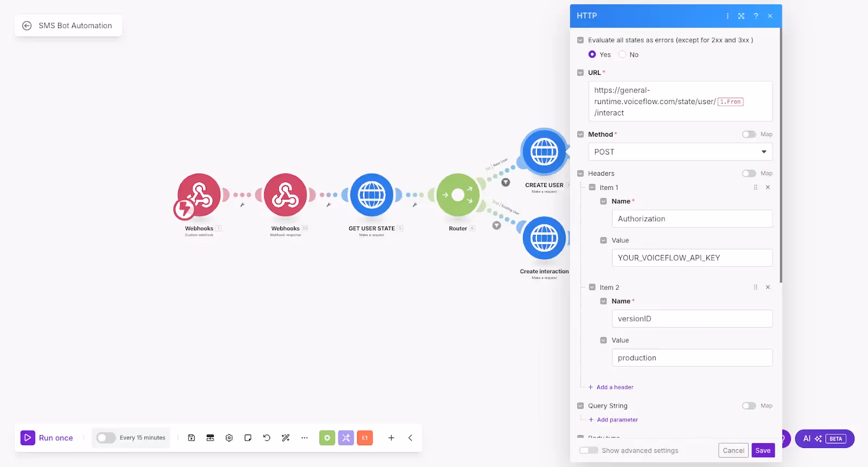Open the AI beta assistant button
Screen dimensions: 868x467
(825, 439)
